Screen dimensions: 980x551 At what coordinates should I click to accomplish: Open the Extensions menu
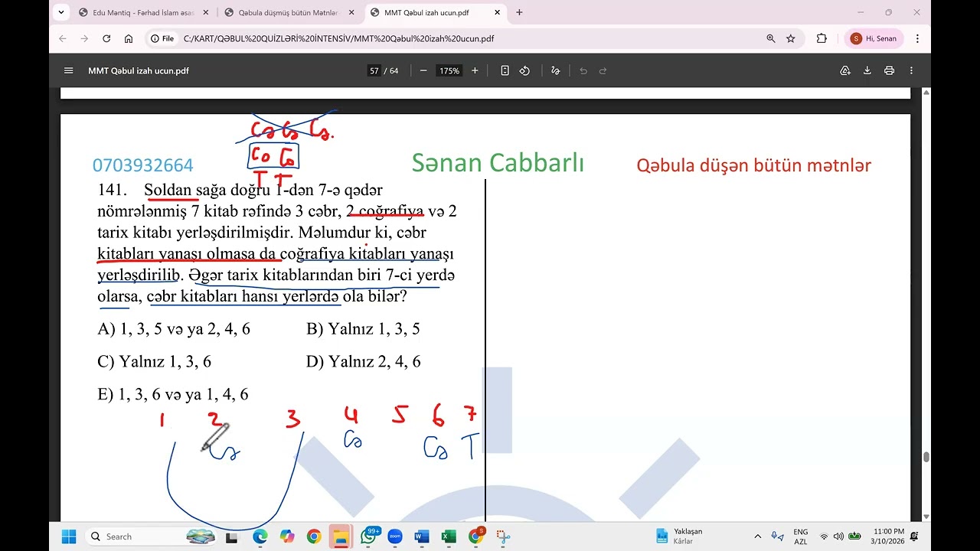pos(822,38)
